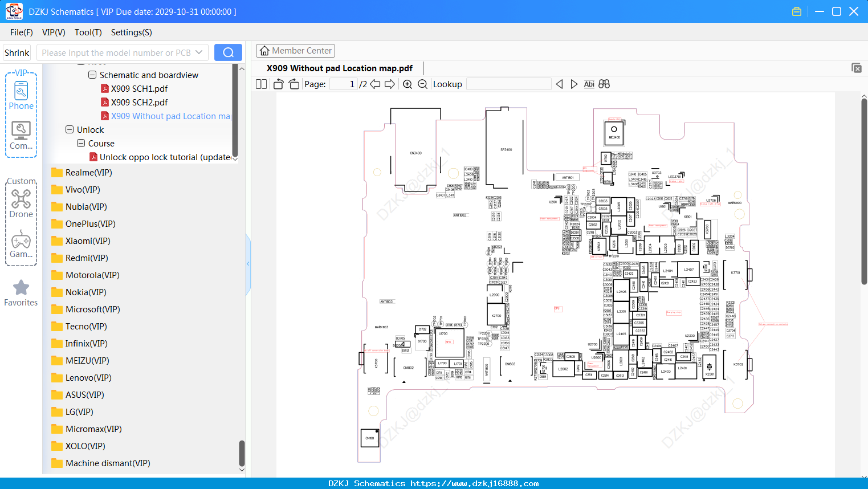Open the OnePlus(VIP) folder

click(x=83, y=224)
